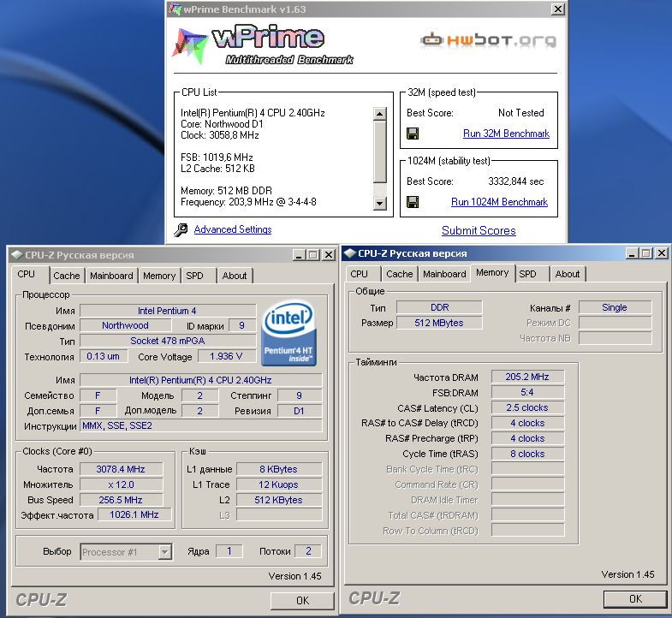
Task: Click the Intel Pentium 4 name field
Action: point(168,311)
